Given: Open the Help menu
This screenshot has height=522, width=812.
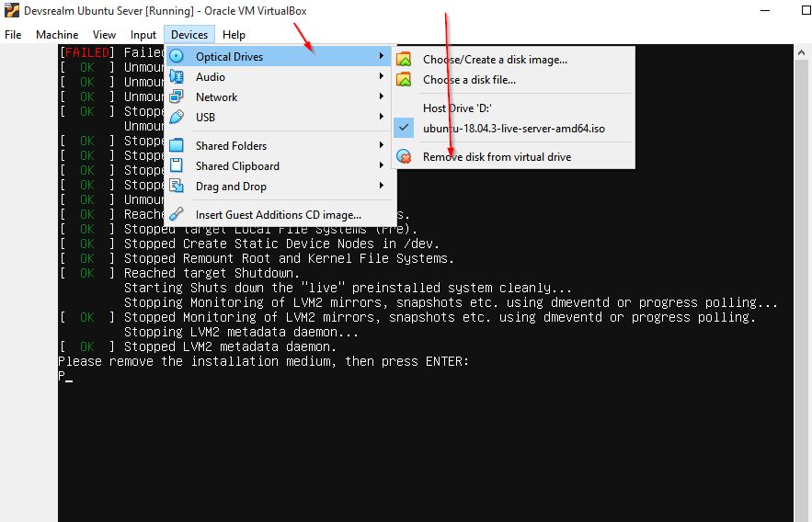Looking at the screenshot, I should click(234, 35).
